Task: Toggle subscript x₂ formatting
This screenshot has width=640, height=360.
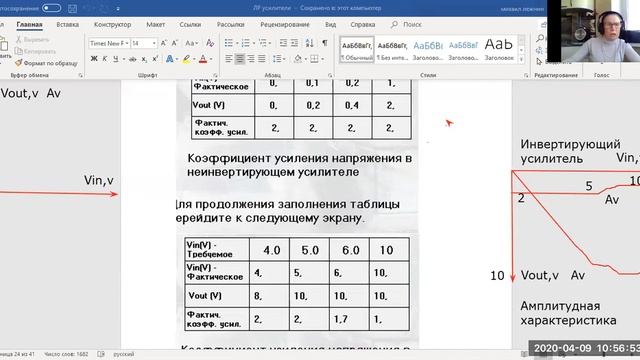Action: click(x=144, y=59)
